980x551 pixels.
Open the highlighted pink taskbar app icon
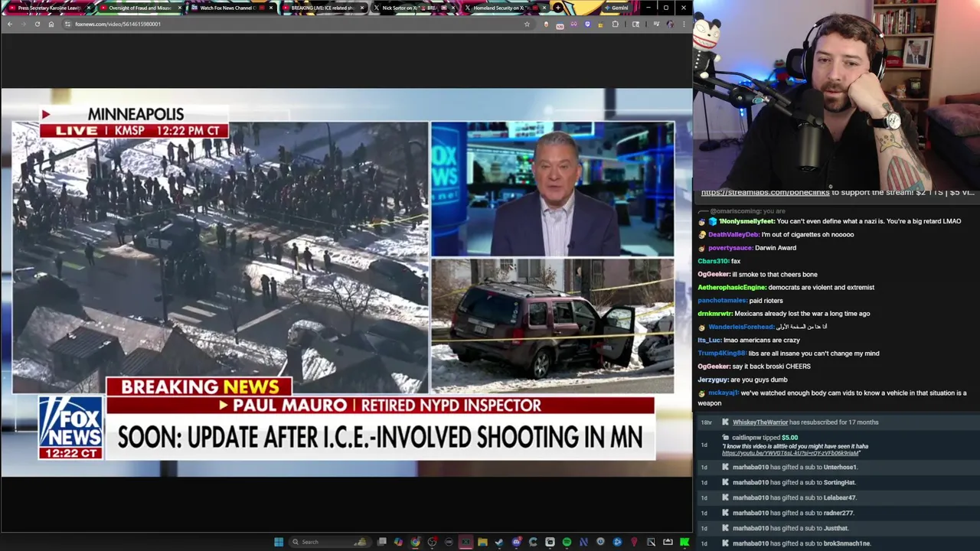coord(465,542)
